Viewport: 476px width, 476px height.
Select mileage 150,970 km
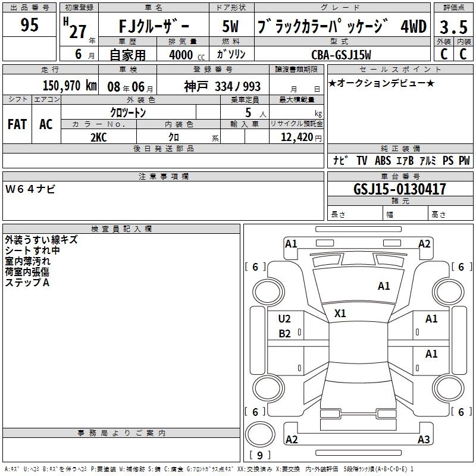(70, 86)
